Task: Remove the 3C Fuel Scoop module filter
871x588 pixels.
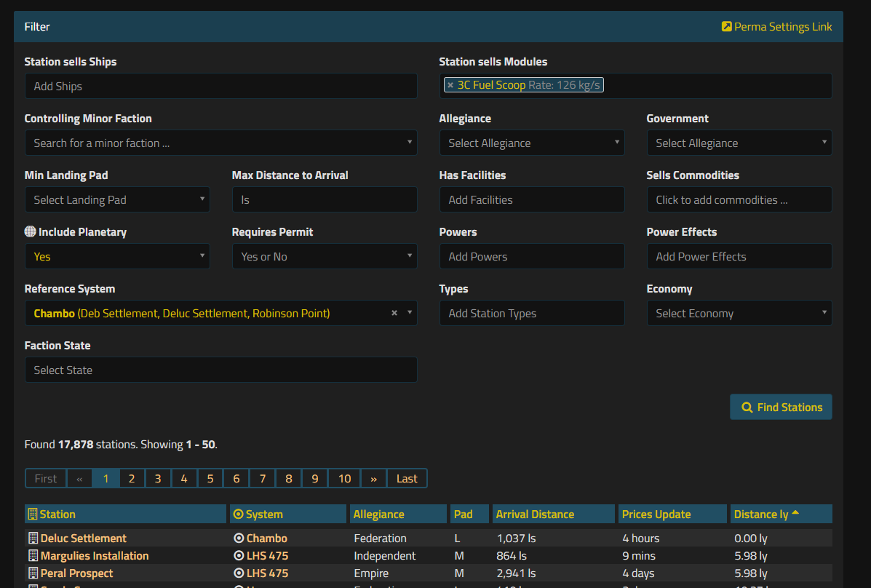Action: click(451, 84)
